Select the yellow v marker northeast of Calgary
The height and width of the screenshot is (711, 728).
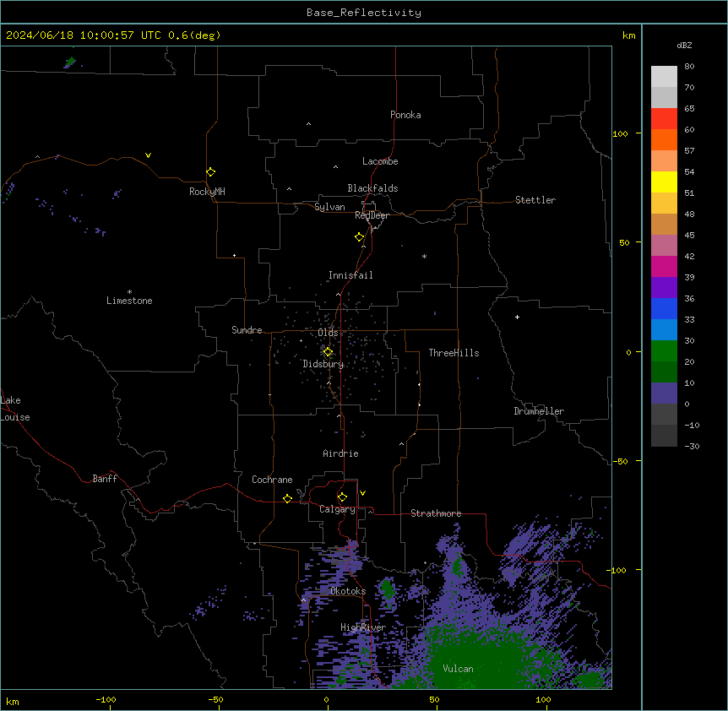tap(362, 493)
